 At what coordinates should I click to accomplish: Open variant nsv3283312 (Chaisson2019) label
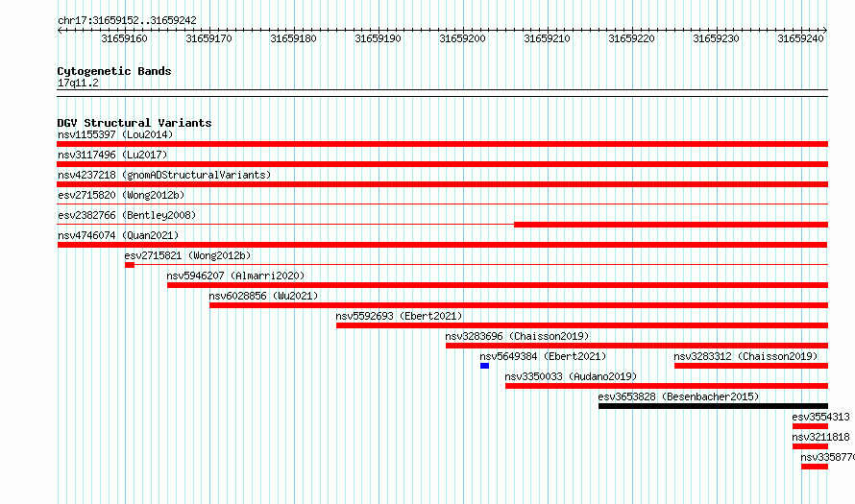pyautogui.click(x=745, y=356)
